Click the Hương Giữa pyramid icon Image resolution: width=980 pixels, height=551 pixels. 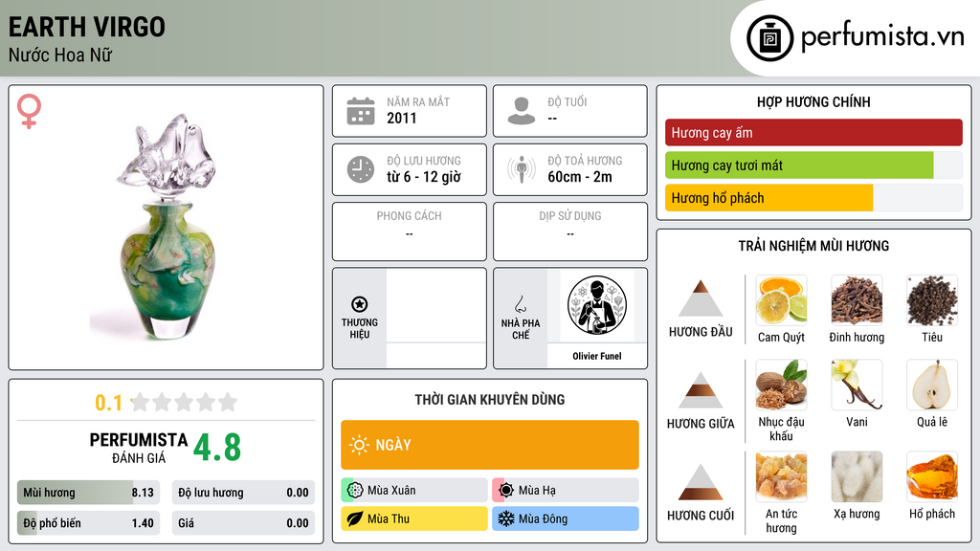coord(701,390)
